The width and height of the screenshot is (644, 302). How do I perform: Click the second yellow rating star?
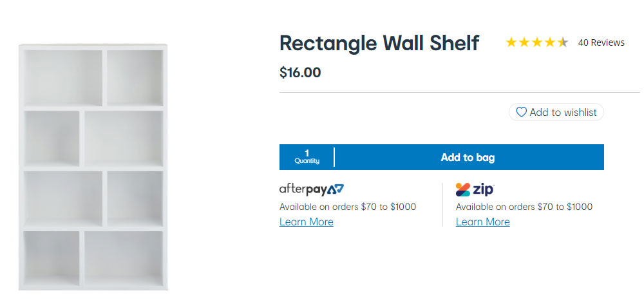(524, 42)
